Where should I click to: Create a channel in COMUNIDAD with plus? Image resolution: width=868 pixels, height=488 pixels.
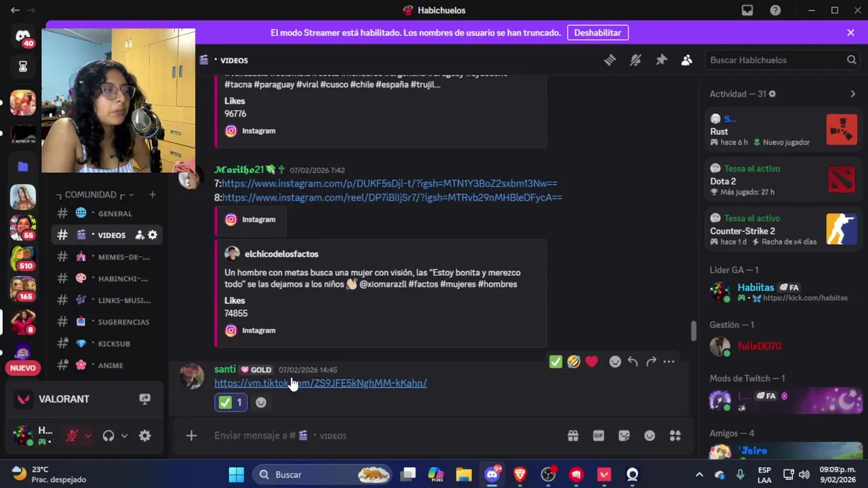[152, 195]
